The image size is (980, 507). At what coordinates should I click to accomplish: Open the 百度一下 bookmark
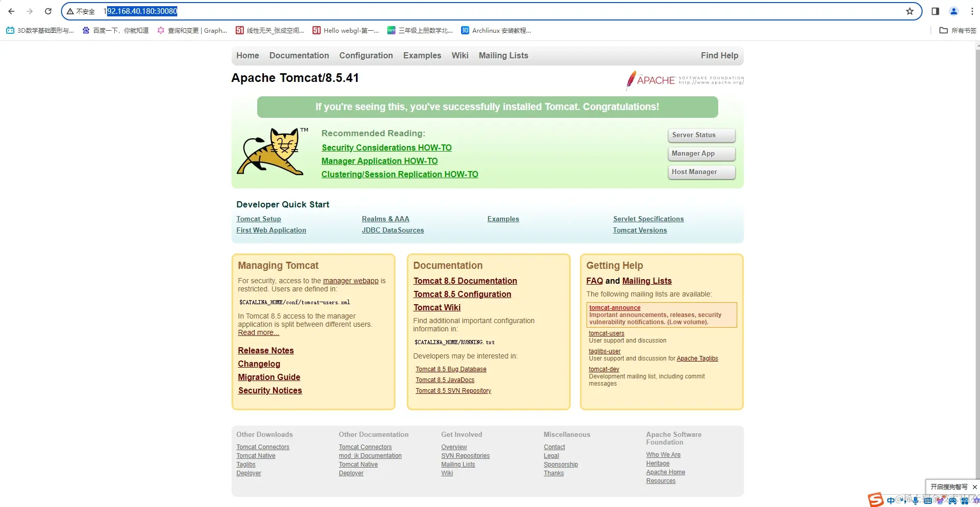(115, 31)
